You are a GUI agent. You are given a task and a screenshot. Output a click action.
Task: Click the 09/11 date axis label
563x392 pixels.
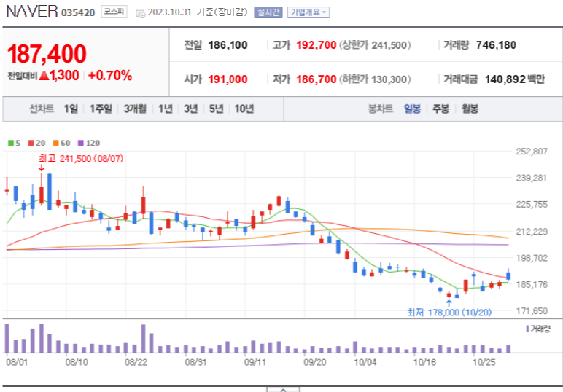click(255, 362)
